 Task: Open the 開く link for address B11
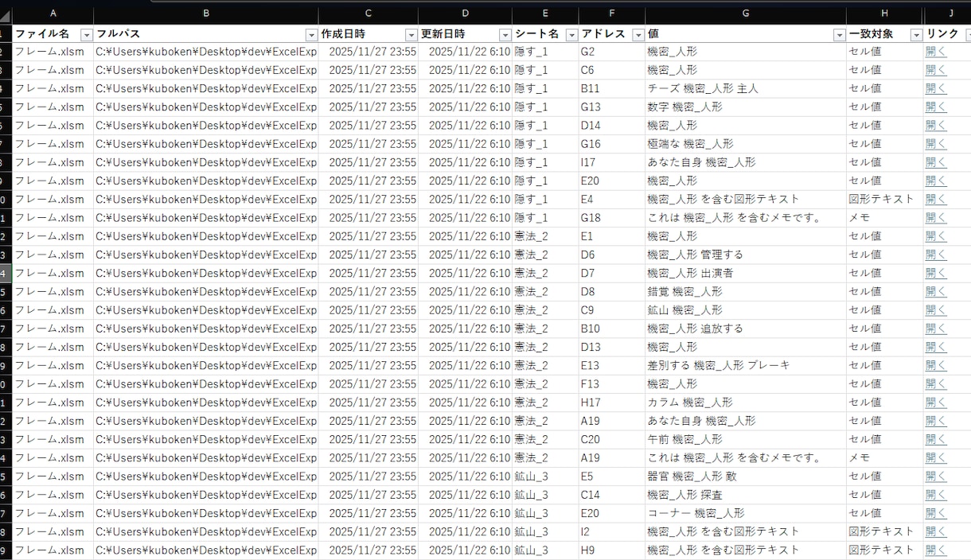point(936,88)
